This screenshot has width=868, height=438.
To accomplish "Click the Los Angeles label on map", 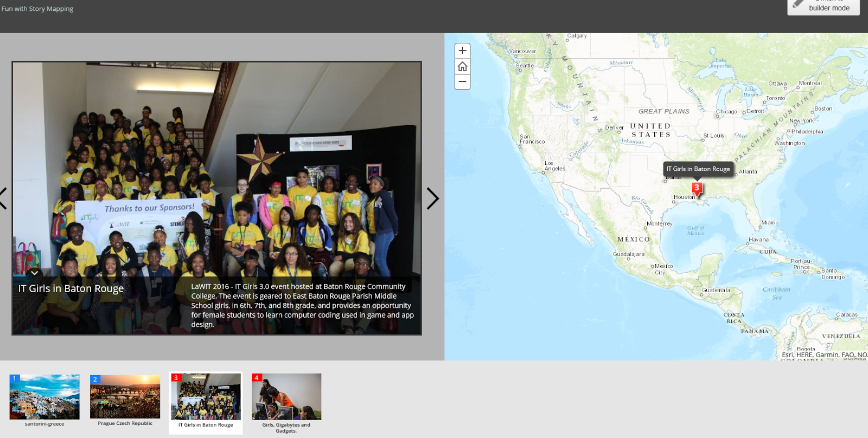I will (554, 166).
